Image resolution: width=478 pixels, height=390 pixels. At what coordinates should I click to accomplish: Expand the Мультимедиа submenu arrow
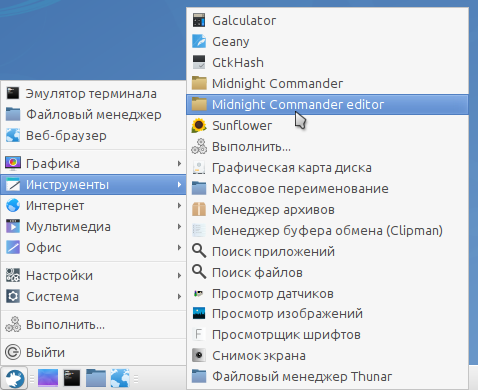[x=179, y=226]
